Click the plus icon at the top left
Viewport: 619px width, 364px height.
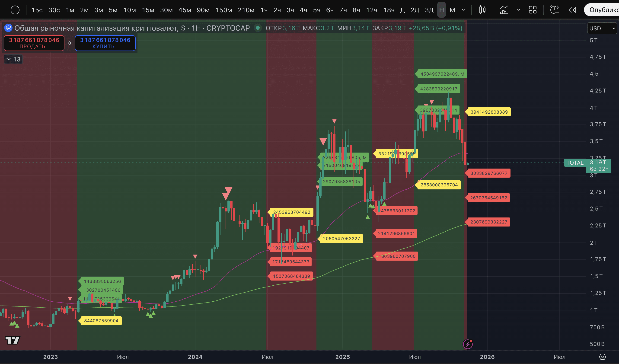coord(15,10)
